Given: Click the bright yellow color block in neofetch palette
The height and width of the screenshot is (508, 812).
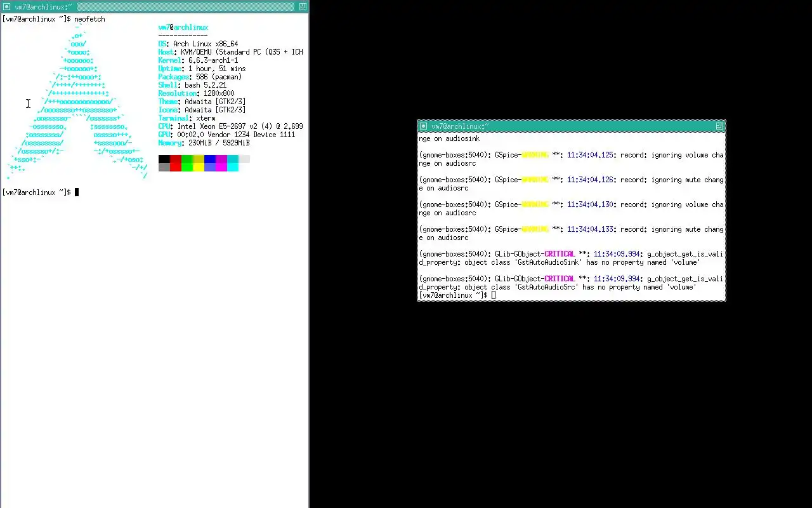Looking at the screenshot, I should pyautogui.click(x=199, y=167).
